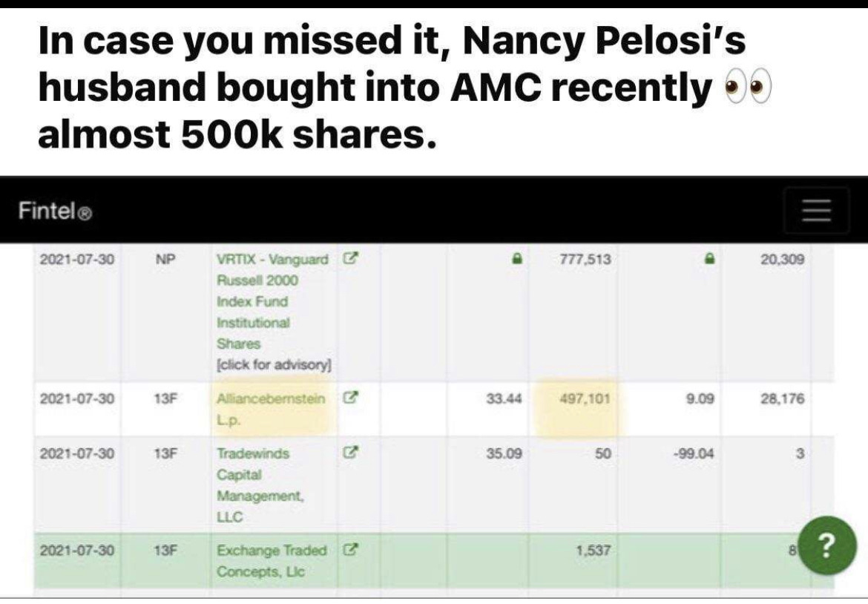The width and height of the screenshot is (868, 604).
Task: Open external link icon beside Tradewinds Capital
Action: 352,452
